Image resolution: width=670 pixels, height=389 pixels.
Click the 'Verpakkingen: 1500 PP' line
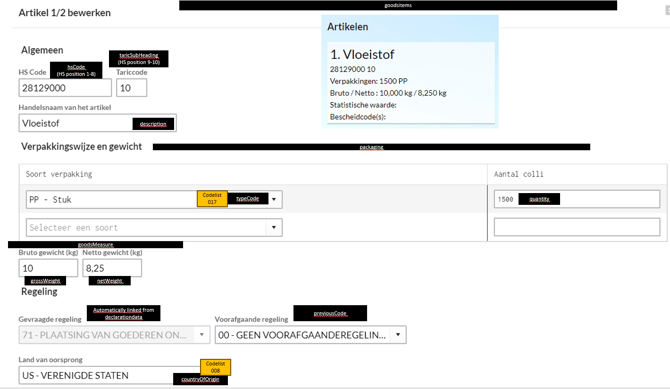pyautogui.click(x=369, y=81)
